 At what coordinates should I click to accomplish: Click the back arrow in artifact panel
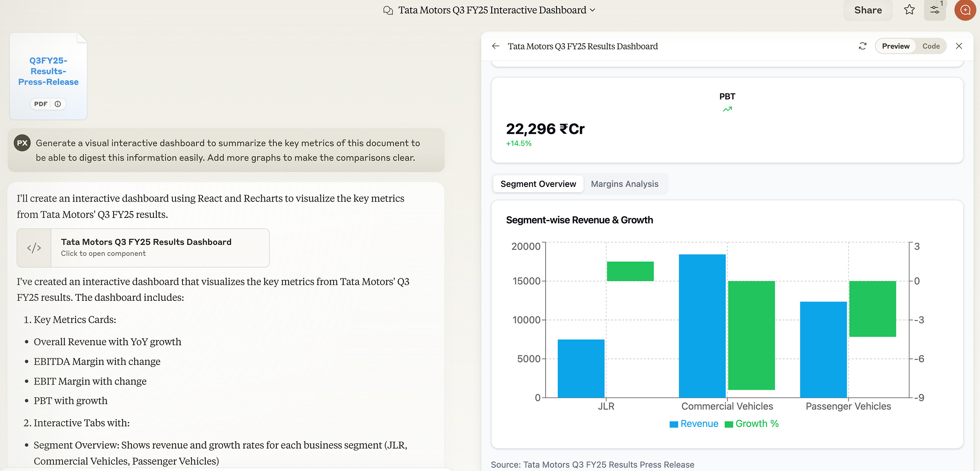pos(496,46)
